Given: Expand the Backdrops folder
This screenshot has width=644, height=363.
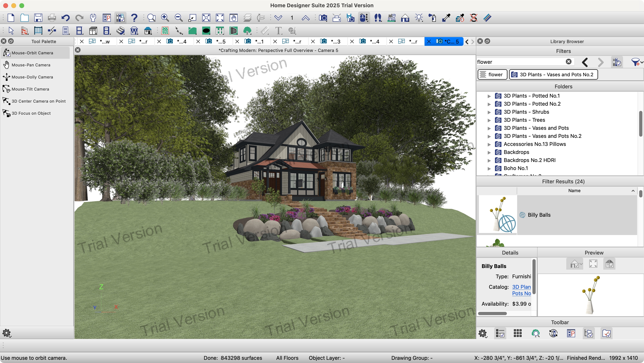Looking at the screenshot, I should click(489, 152).
